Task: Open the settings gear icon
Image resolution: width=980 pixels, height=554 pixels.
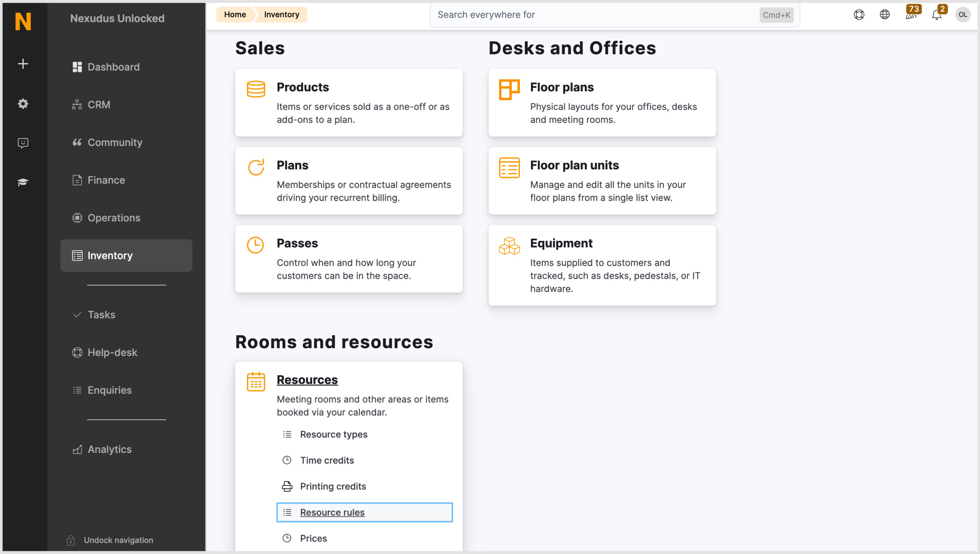Action: tap(23, 103)
